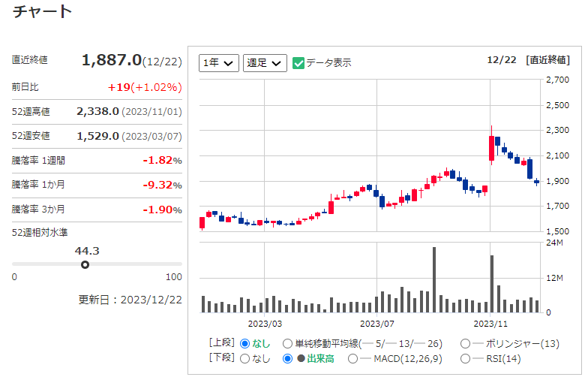Viewport: 588px width, 380px height.
Task: Click the tallest volume bar in September
Action: tap(434, 279)
